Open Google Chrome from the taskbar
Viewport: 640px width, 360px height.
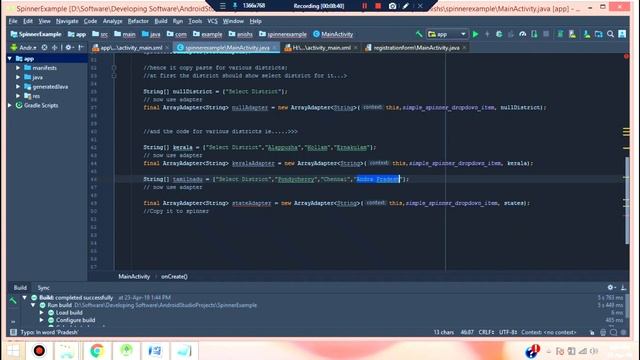coord(97,350)
